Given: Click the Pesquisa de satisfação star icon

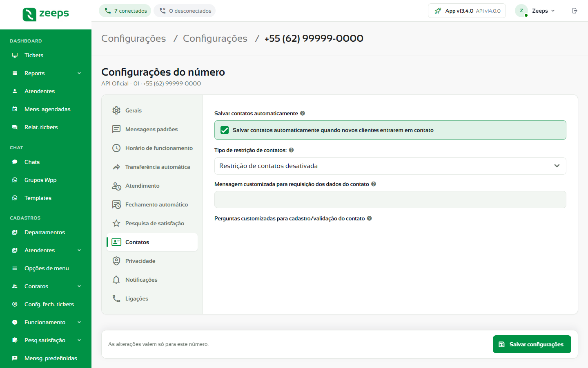Looking at the screenshot, I should [x=116, y=223].
